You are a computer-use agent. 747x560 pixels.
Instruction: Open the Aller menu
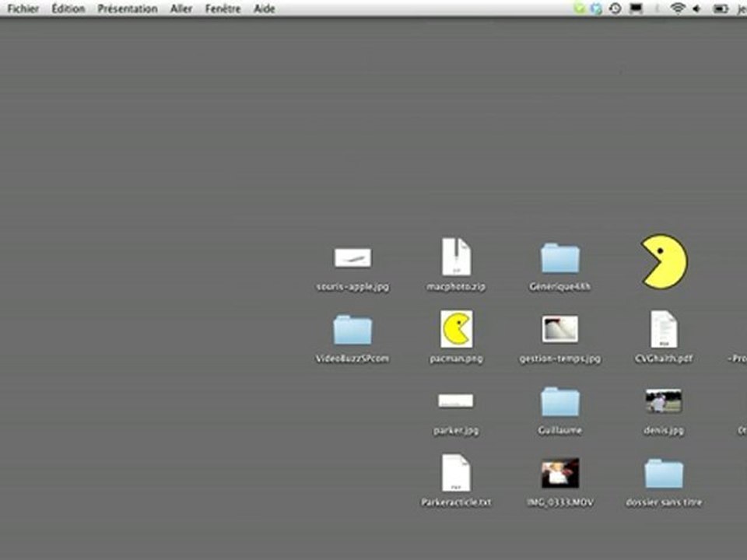(x=181, y=9)
